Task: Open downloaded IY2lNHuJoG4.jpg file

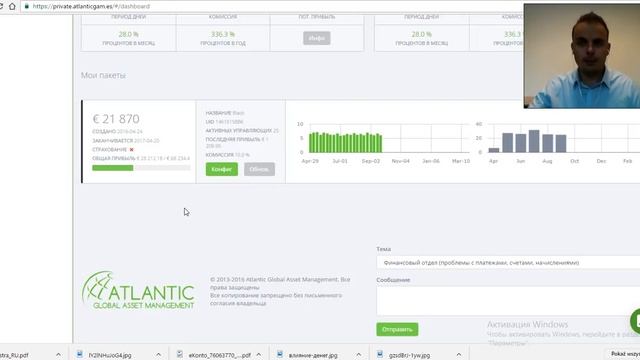Action: 109,355
